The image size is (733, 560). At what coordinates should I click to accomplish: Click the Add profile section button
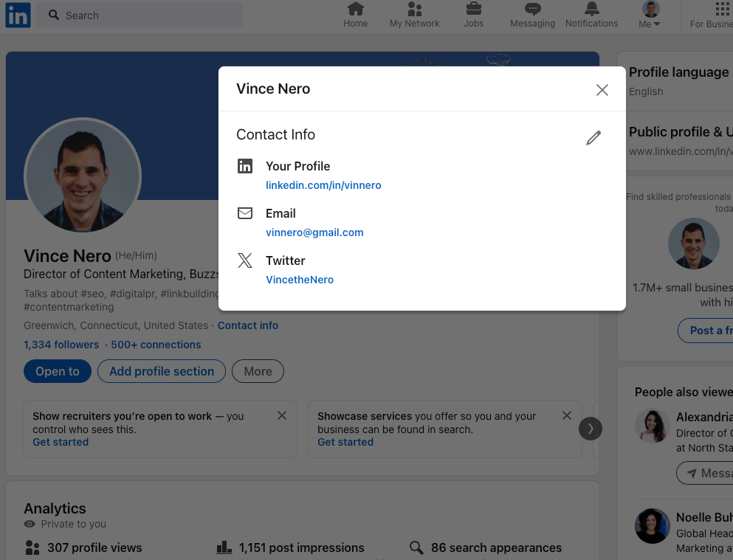coord(161,371)
